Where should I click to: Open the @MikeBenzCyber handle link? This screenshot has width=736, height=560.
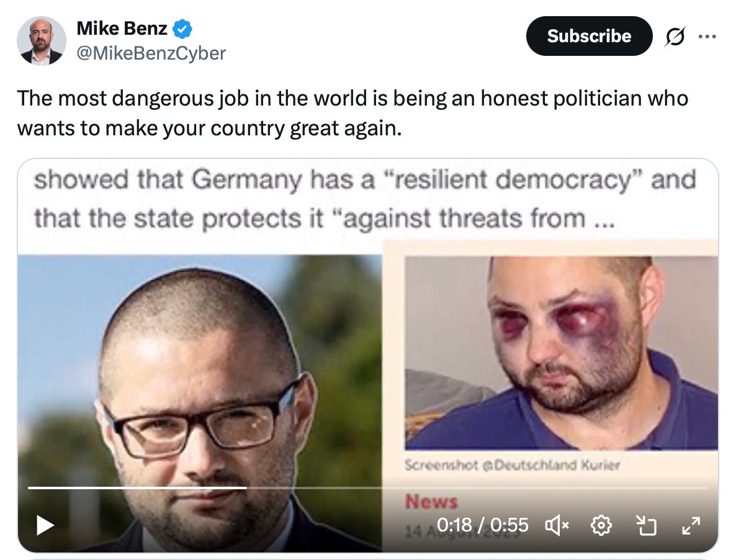point(151,53)
